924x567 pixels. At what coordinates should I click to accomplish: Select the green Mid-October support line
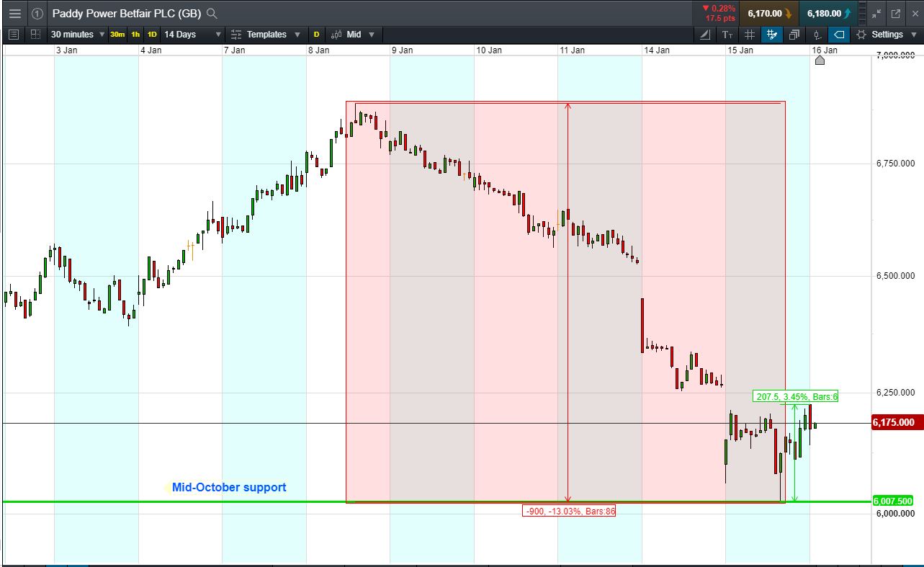click(432, 501)
